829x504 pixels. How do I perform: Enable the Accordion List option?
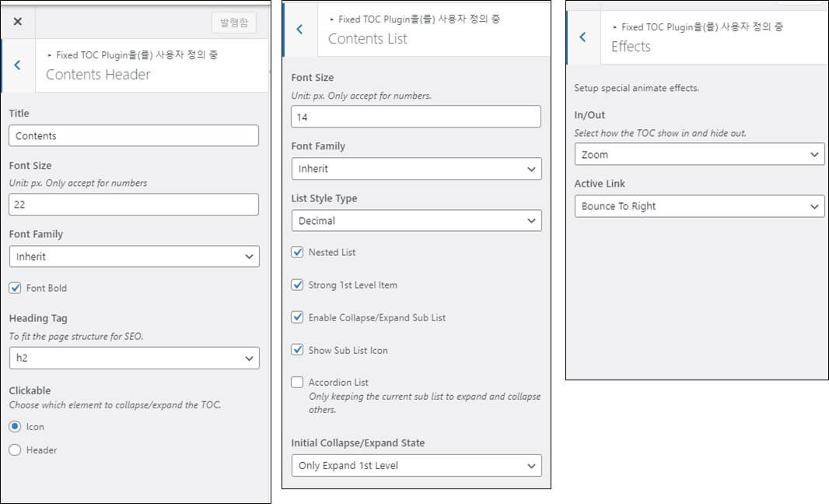(298, 382)
